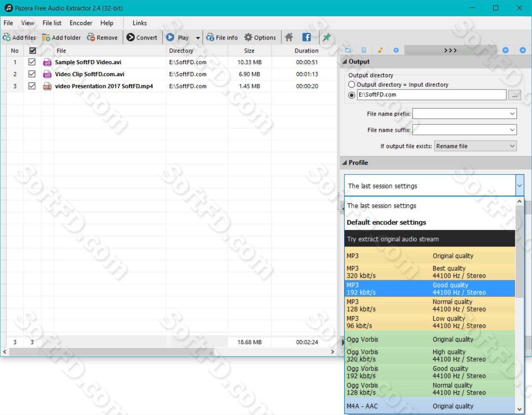The height and width of the screenshot is (415, 532).
Task: Click the >>> panel expander bar
Action: tap(450, 50)
